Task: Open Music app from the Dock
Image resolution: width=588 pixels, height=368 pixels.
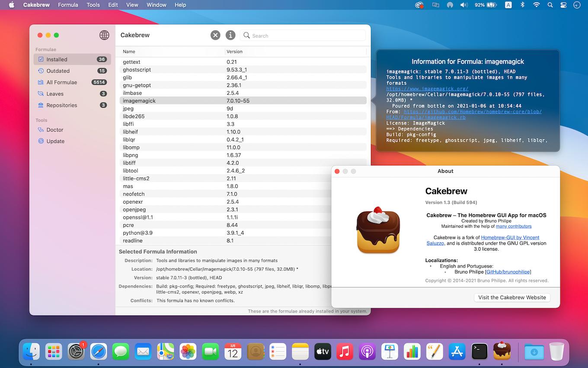Action: point(345,351)
